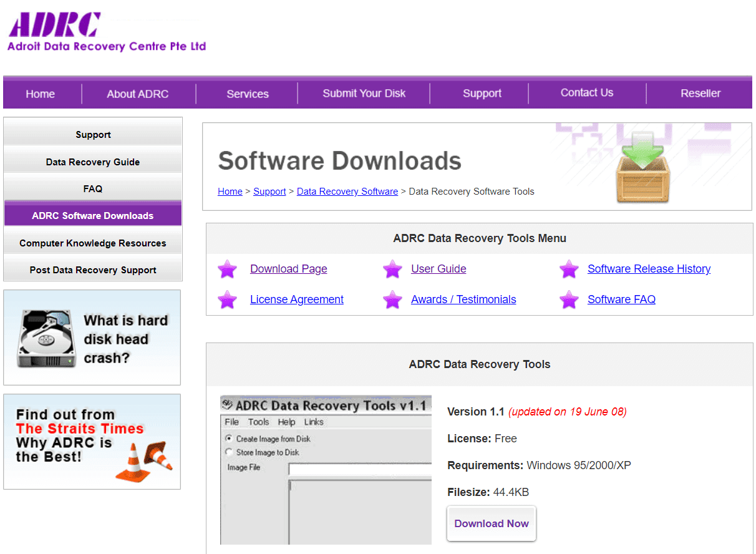Click the 'Software Downloads' page heading
This screenshot has width=756, height=554.
340,160
